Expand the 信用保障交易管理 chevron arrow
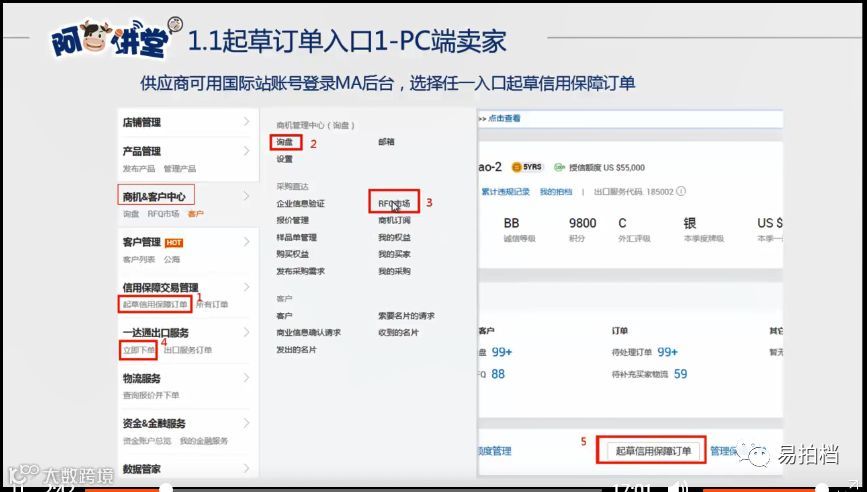The height and width of the screenshot is (492, 867). point(247,287)
